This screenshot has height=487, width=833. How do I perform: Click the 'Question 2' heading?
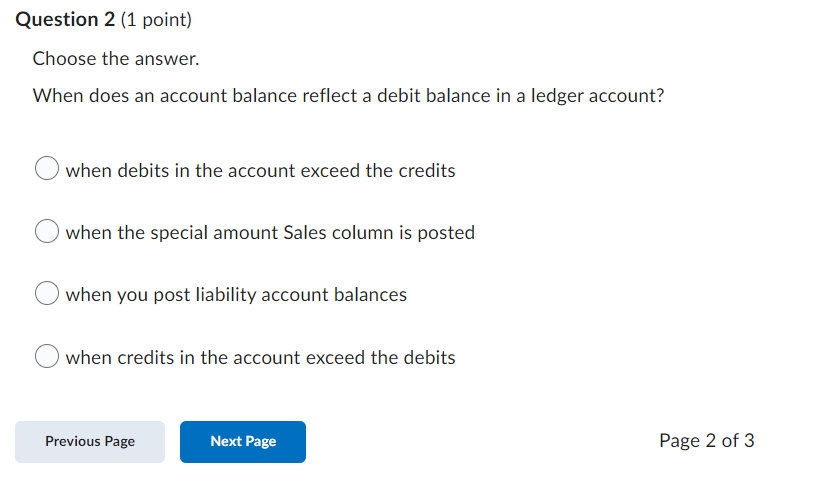[64, 20]
